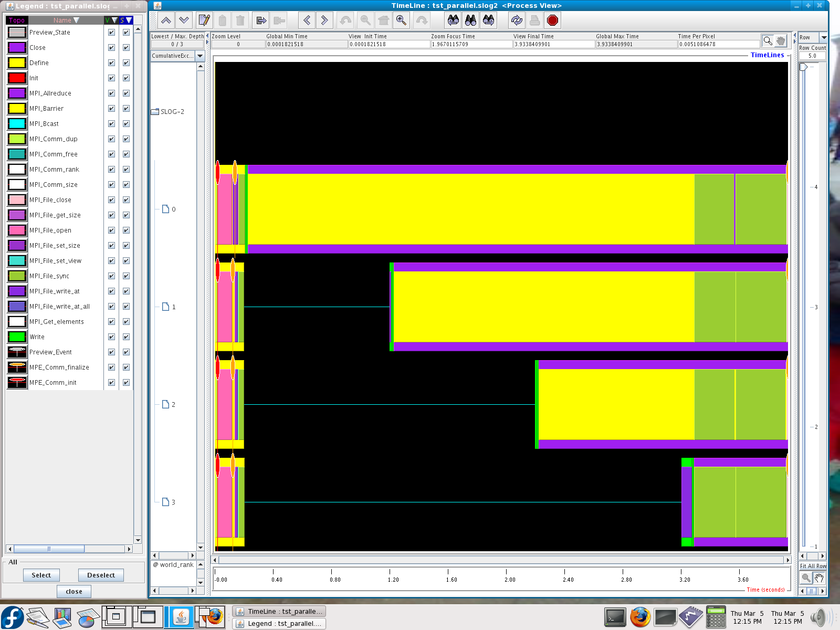Toggle visibility checkbox for Write category
The height and width of the screenshot is (630, 840).
(x=111, y=337)
